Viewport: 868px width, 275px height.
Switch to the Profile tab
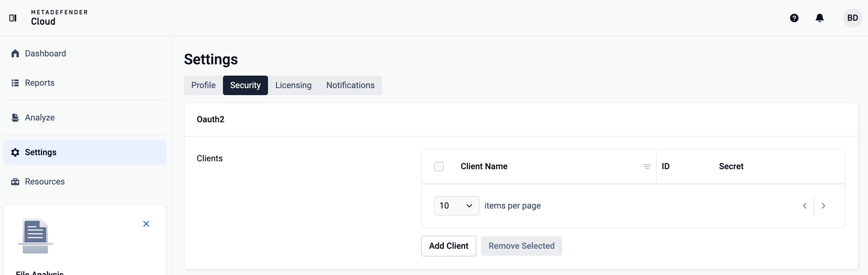(203, 85)
